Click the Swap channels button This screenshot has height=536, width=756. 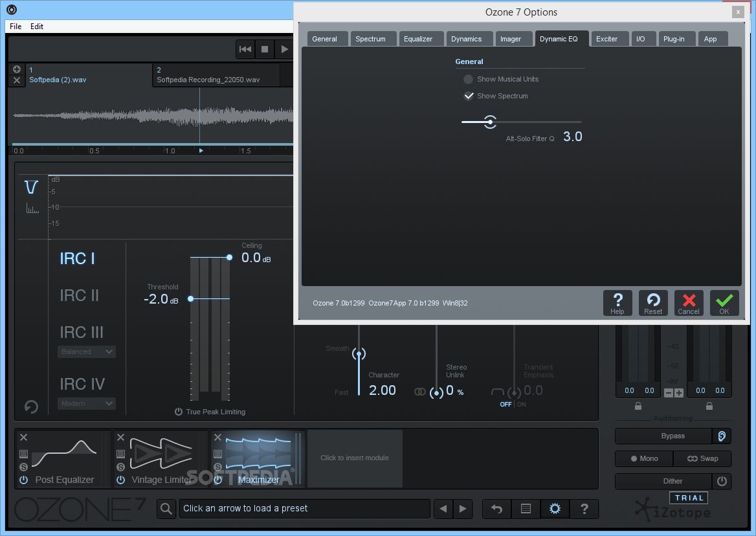[702, 458]
